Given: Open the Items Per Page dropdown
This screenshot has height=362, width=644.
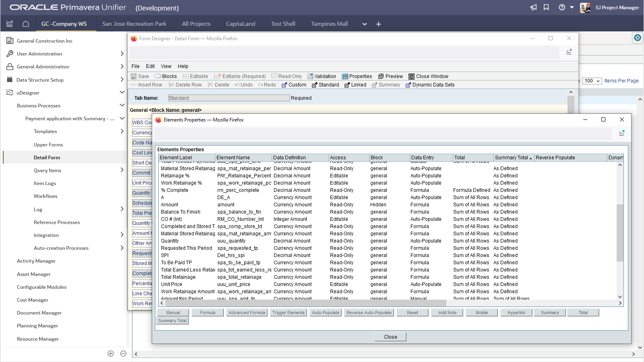Looking at the screenshot, I should 592,81.
